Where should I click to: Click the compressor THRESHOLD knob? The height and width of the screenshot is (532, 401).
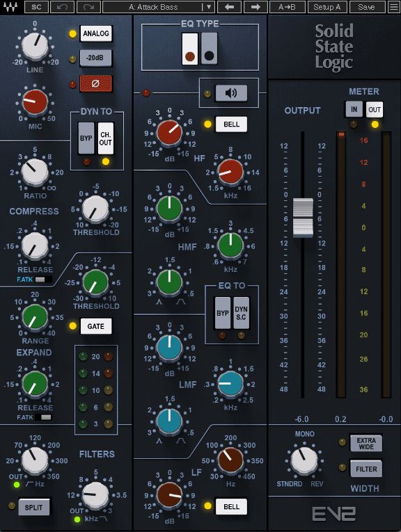coord(95,209)
